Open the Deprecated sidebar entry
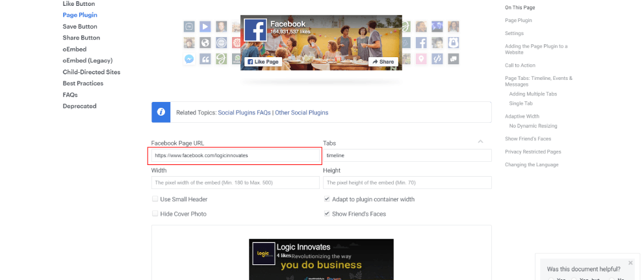Screen dimensions: 644x280 click(x=80, y=106)
